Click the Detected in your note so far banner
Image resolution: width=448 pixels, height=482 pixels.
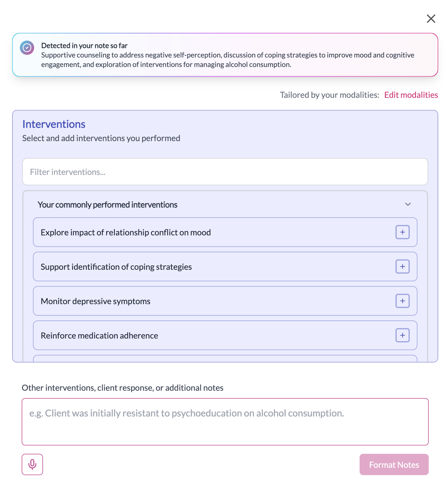pos(225,55)
